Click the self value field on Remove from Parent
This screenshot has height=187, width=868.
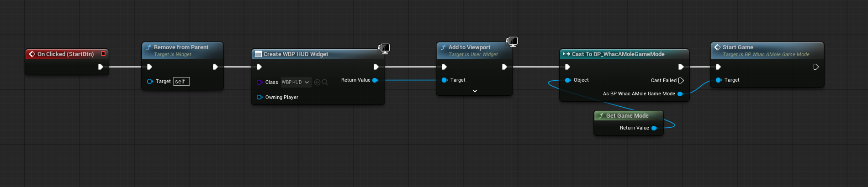pos(181,82)
